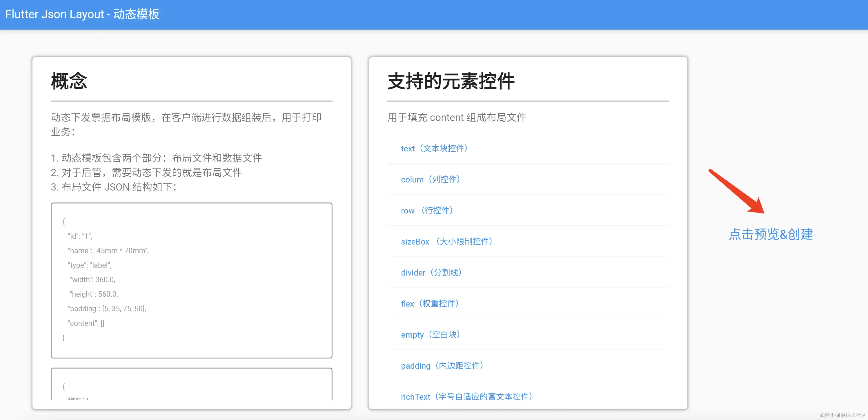Open empty (空白块) control item
The width and height of the screenshot is (868, 420).
click(430, 334)
